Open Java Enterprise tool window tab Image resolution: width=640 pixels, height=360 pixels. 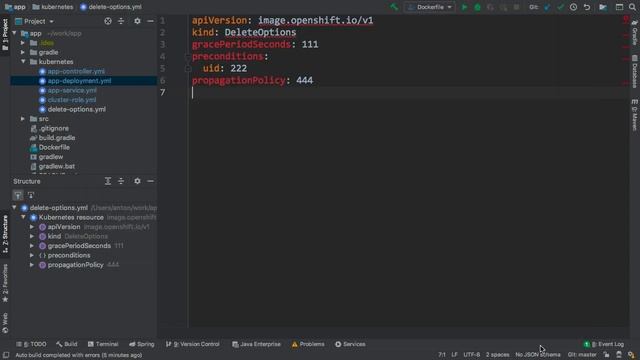pyautogui.click(x=256, y=344)
